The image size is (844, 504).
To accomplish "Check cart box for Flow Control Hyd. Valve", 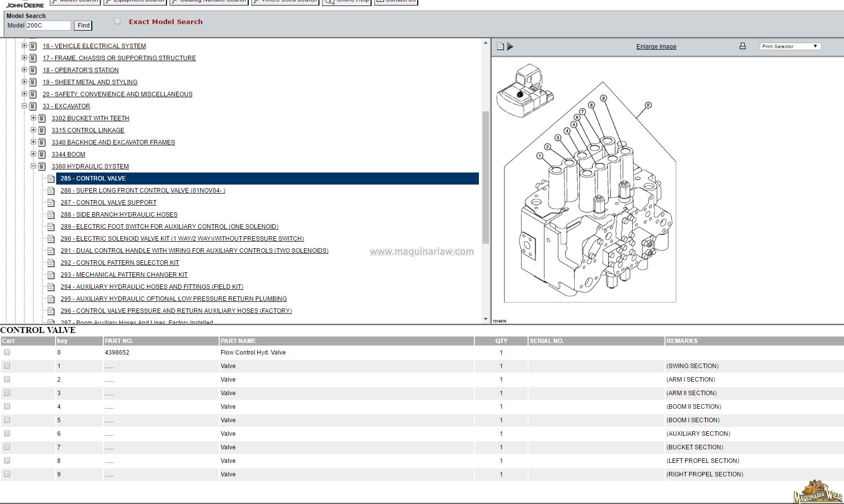I will (7, 353).
